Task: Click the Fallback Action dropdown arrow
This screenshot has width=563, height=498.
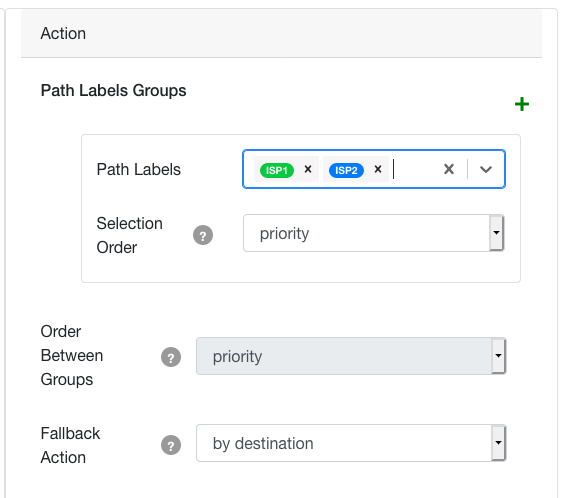Action: [x=498, y=443]
